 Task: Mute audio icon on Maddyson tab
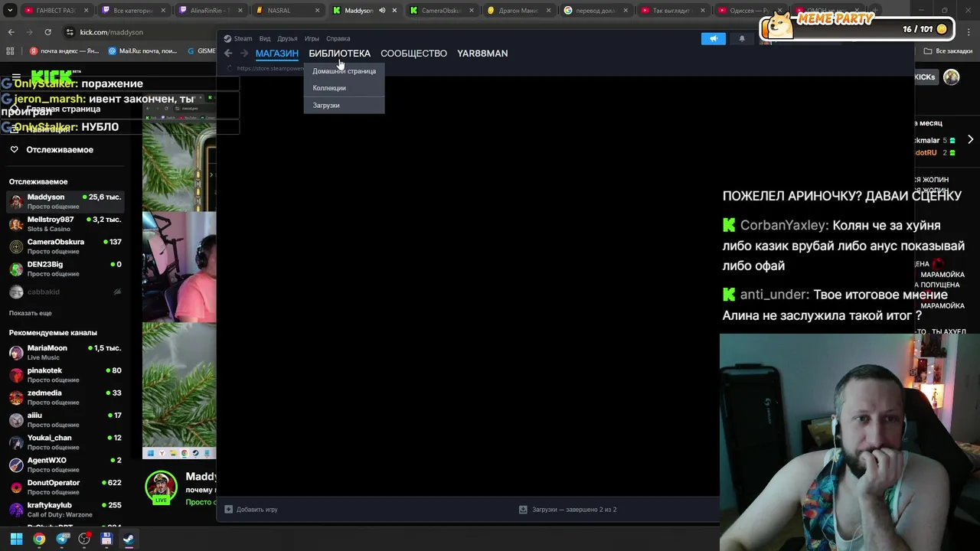click(382, 11)
